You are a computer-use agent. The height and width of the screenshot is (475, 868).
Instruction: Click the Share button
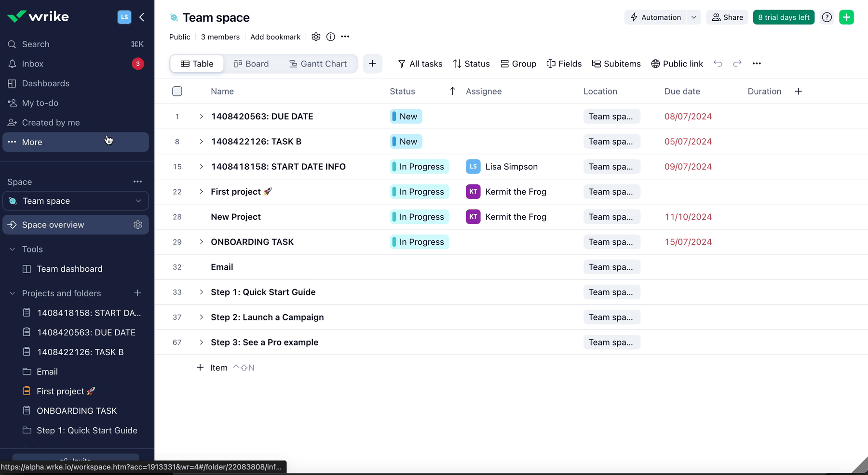pos(727,17)
